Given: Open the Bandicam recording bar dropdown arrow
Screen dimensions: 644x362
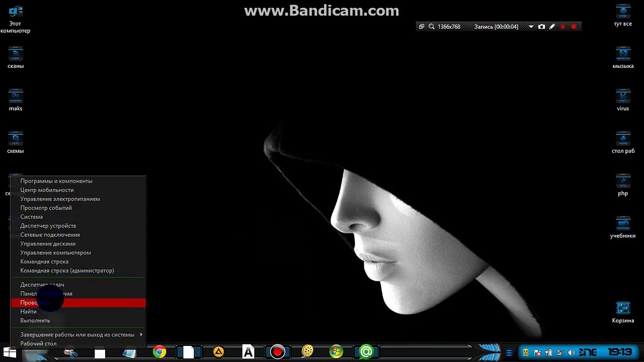Looking at the screenshot, I should click(x=531, y=27).
